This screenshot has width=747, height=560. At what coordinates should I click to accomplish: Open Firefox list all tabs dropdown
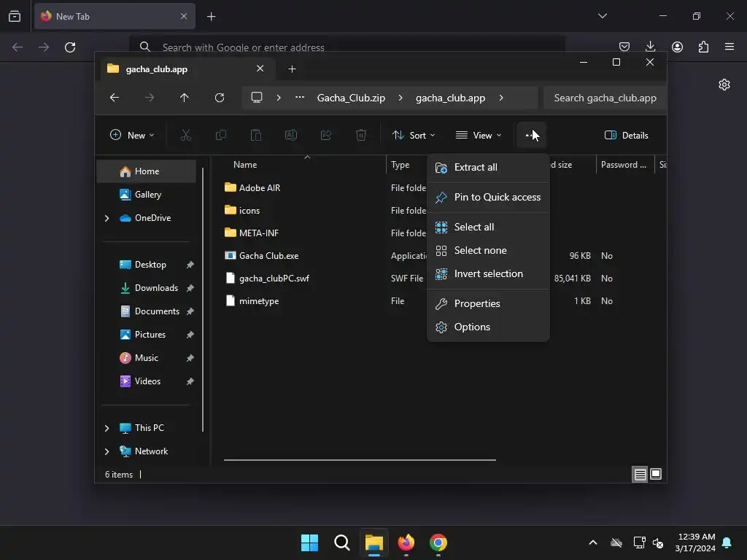coord(603,16)
